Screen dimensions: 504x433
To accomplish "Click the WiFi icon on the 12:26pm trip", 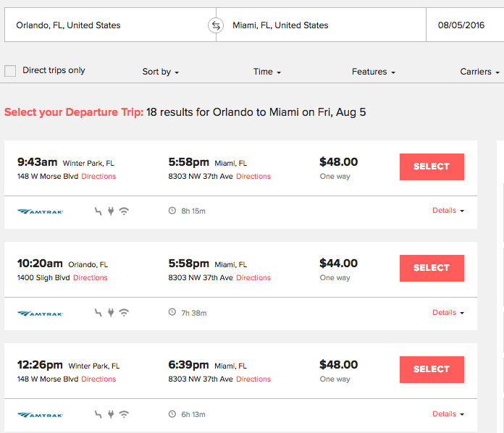I will pos(124,415).
